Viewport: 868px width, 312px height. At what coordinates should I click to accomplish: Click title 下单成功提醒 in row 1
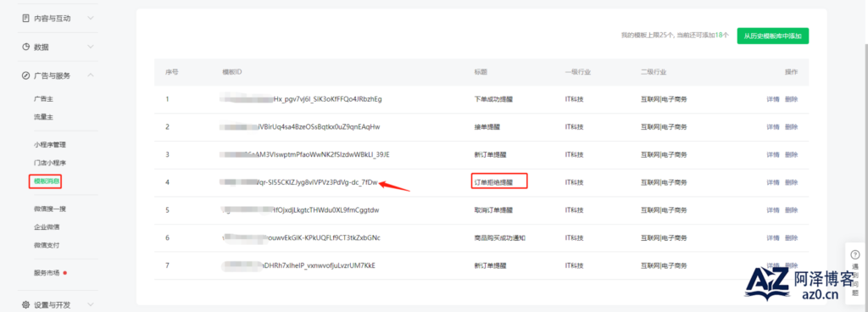(x=493, y=99)
